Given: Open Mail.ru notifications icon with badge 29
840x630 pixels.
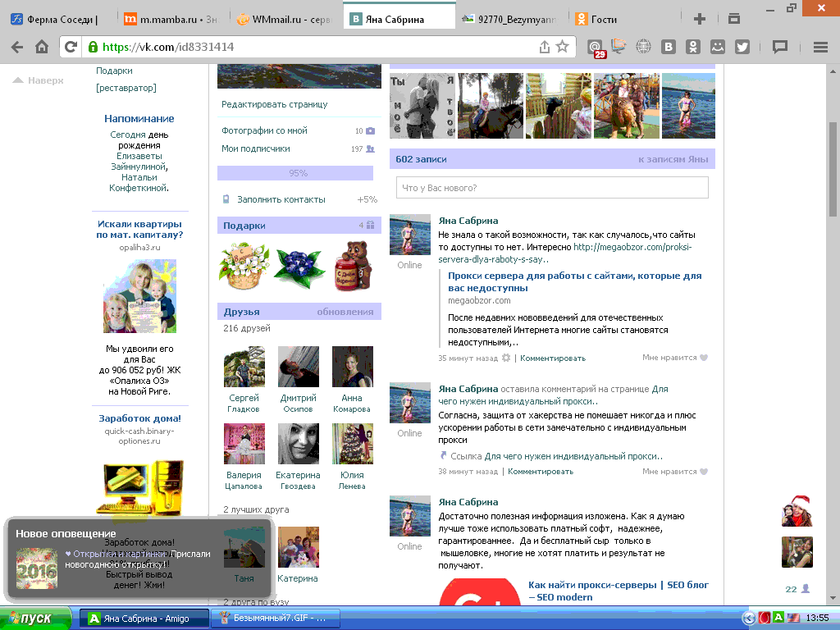Looking at the screenshot, I should [x=596, y=48].
